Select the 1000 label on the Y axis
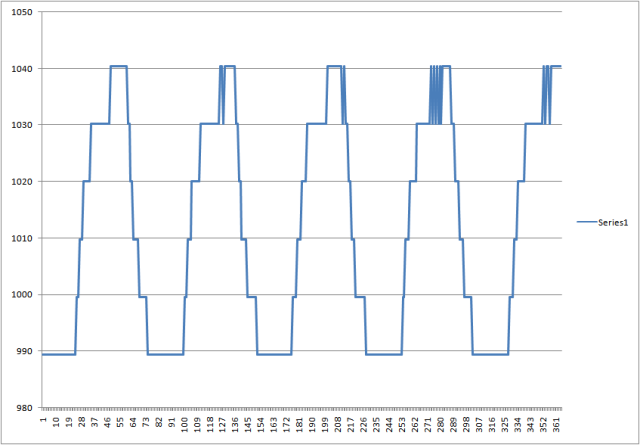Screen dimensions: 640x445 click(22, 295)
